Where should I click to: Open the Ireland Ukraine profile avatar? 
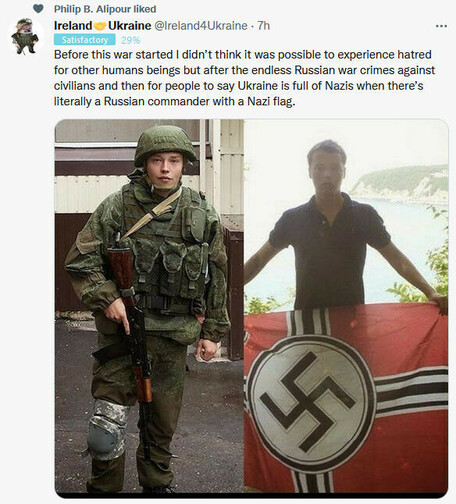(25, 36)
